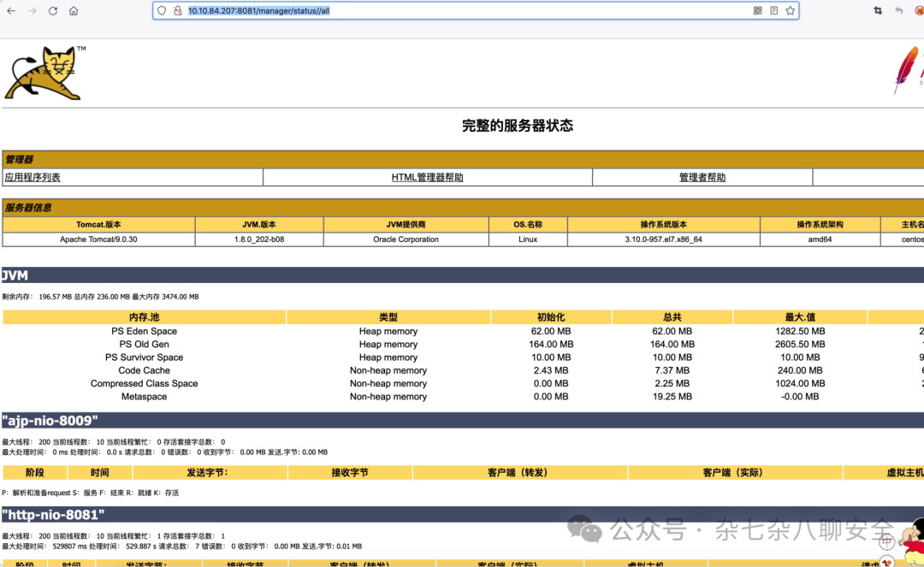Click the 发送字节: column header under ajp-nio-8009
Screen dimensions: 924x567
[x=210, y=472]
